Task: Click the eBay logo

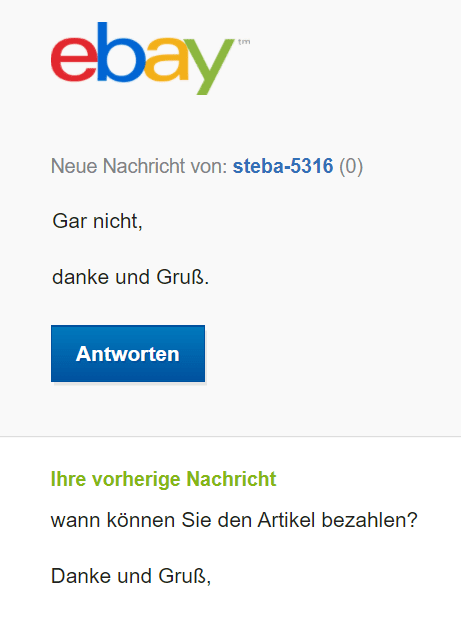Action: tap(150, 58)
